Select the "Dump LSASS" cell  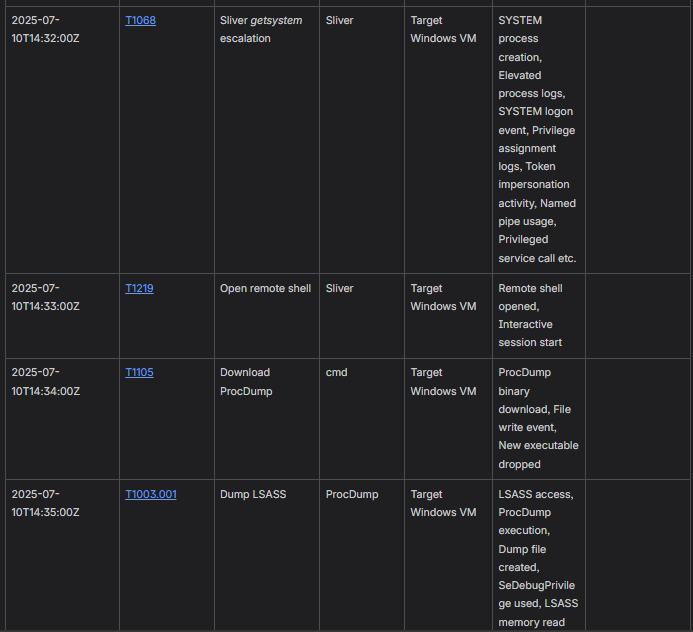pyautogui.click(x=250, y=494)
